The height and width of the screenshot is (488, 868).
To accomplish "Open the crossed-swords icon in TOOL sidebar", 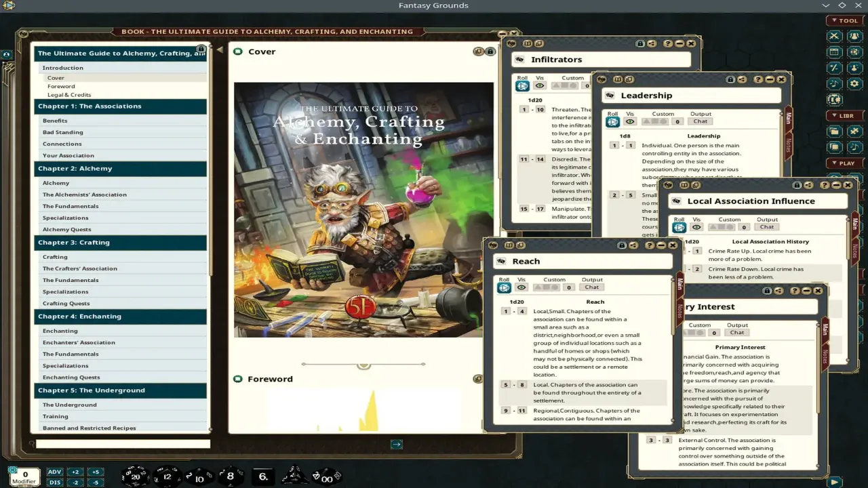I will tap(835, 36).
